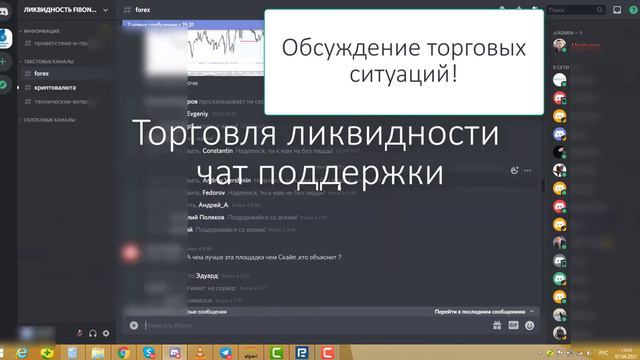The width and height of the screenshot is (640, 360).
Task: Open Google Chrome from taskbar
Action: coord(123,353)
